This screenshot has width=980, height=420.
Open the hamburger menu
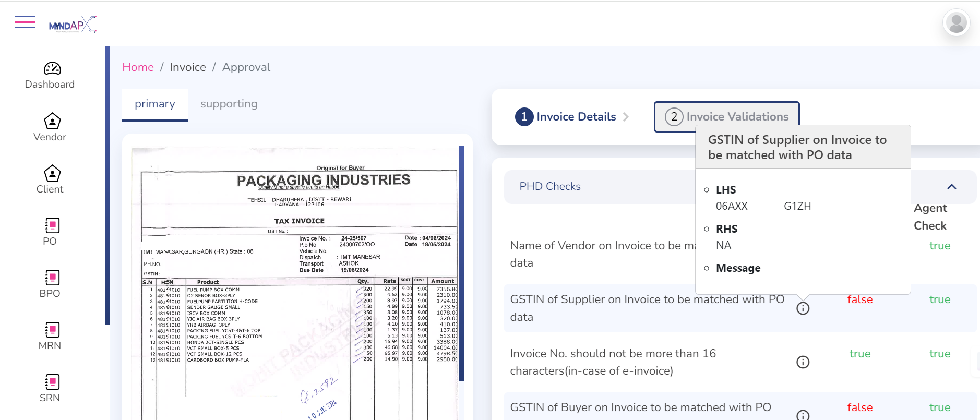tap(25, 22)
